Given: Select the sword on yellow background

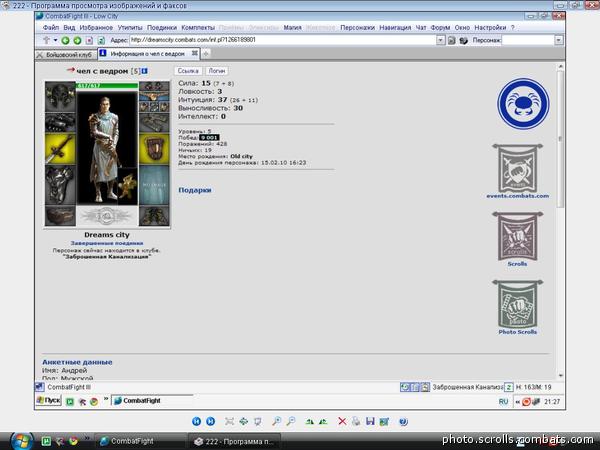Looking at the screenshot, I should 60,148.
